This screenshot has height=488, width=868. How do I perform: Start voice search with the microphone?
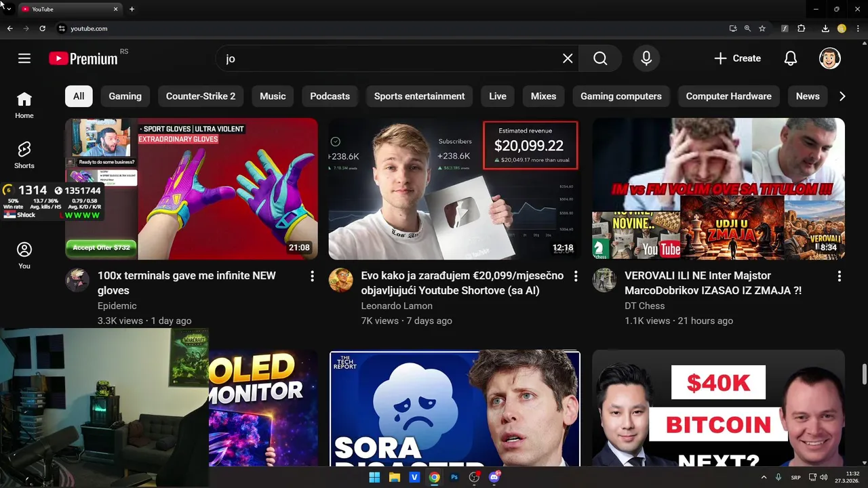pyautogui.click(x=646, y=58)
